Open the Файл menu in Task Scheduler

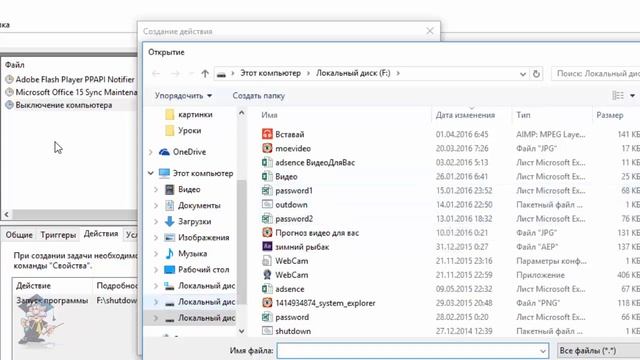[15, 65]
